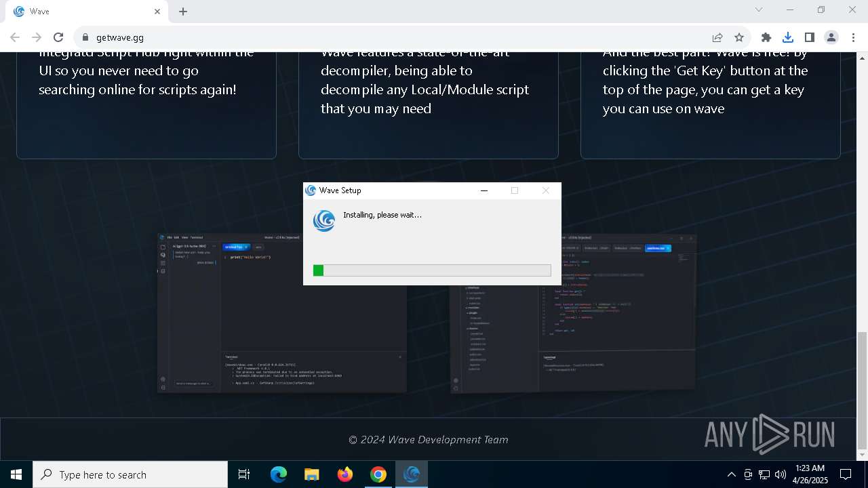Viewport: 868px width, 488px height.
Task: Click left Wave UI screenshot thumbnail
Action: (281, 313)
